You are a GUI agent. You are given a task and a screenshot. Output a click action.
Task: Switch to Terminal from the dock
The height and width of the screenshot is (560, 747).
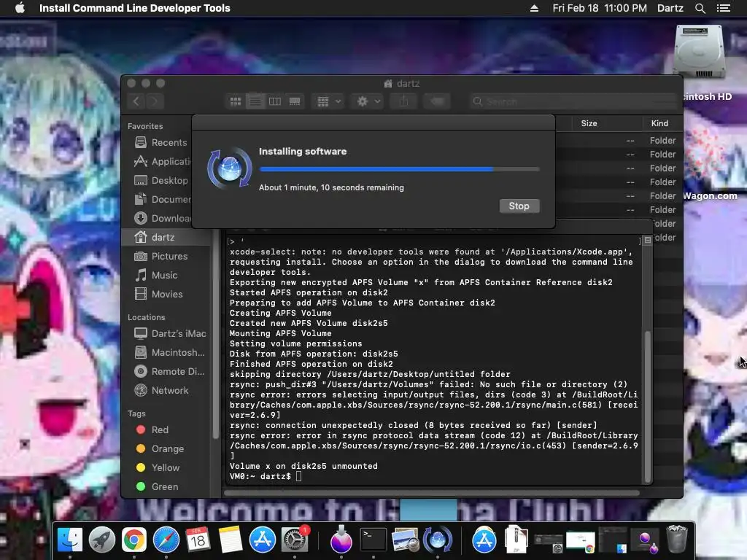click(x=373, y=540)
